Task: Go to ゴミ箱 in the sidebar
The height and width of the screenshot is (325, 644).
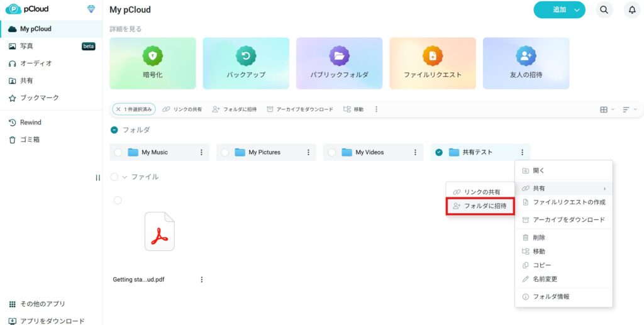Action: click(30, 140)
